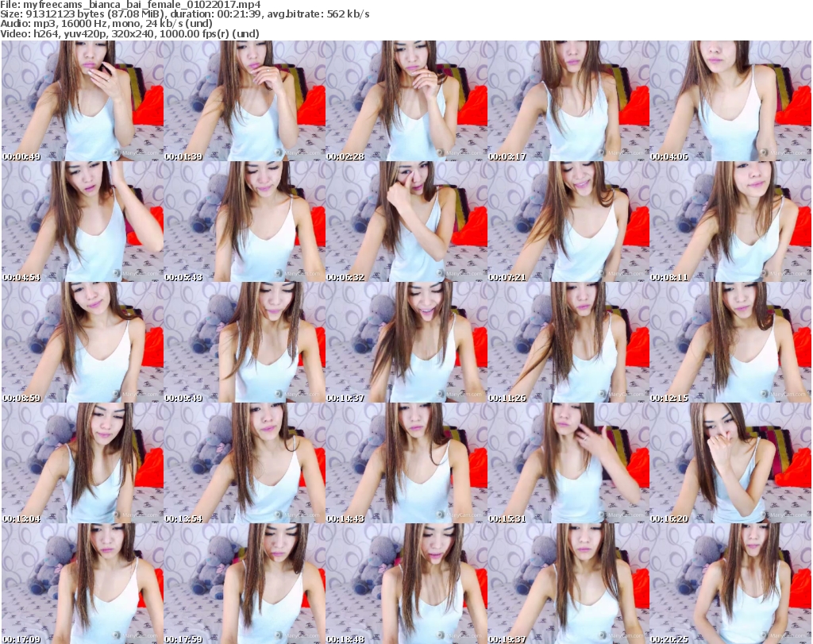The height and width of the screenshot is (644, 813).
Task: Select the frame at 00:19:37
Action: pos(568,584)
